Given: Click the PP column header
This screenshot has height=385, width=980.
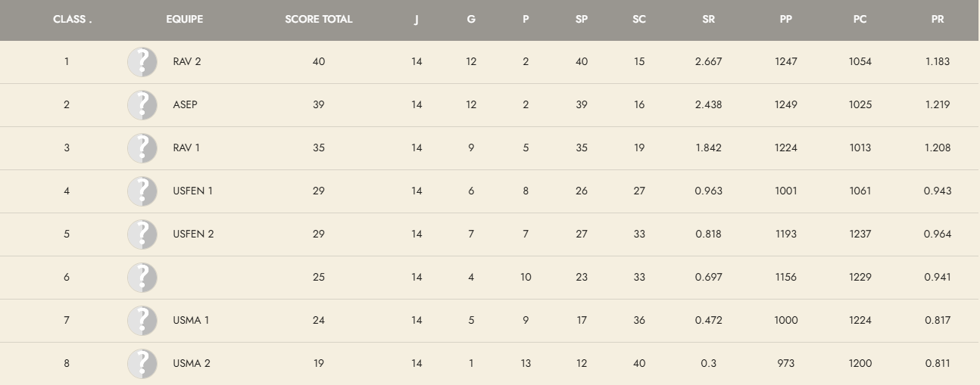Looking at the screenshot, I should (x=786, y=20).
